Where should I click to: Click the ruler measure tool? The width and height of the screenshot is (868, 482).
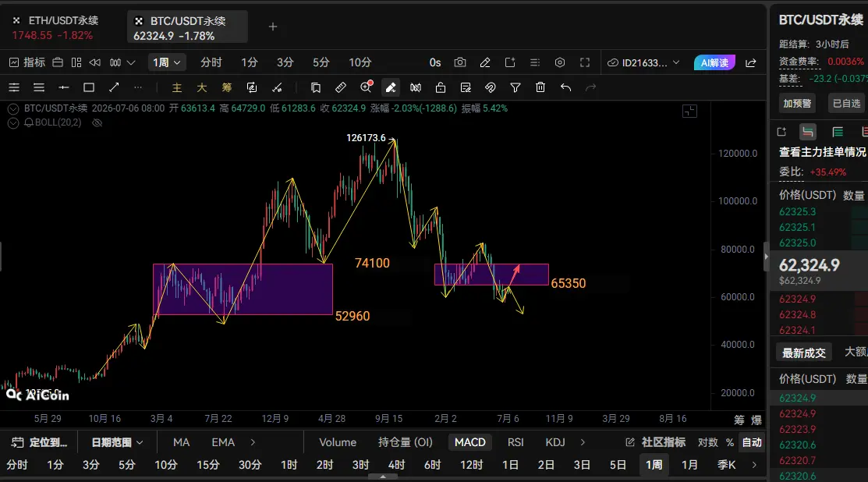pos(341,87)
